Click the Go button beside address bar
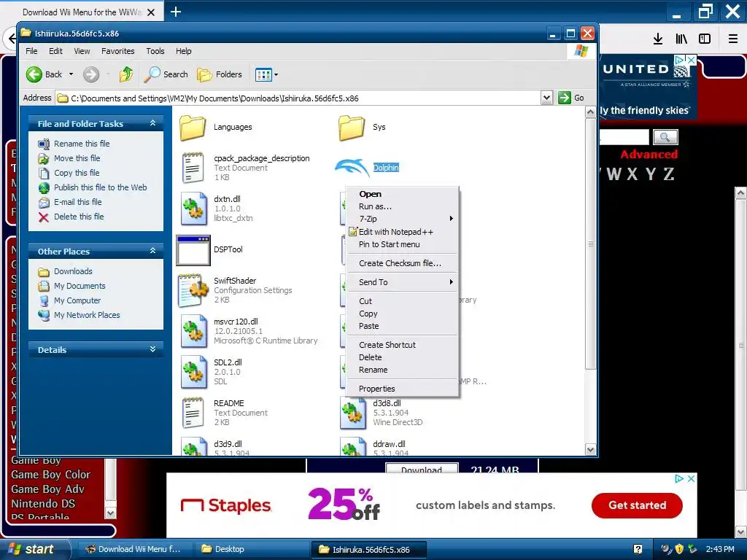Screen dimensions: 747x560 coord(572,98)
